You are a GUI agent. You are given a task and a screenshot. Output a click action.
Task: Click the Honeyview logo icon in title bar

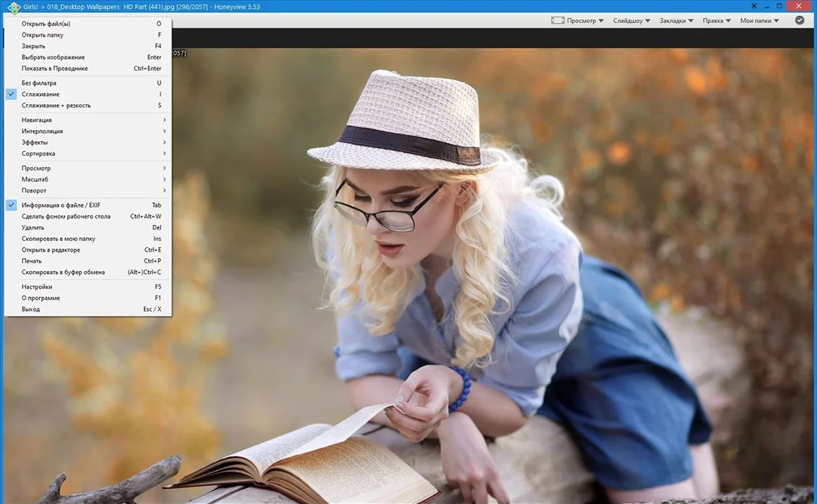coord(13,8)
